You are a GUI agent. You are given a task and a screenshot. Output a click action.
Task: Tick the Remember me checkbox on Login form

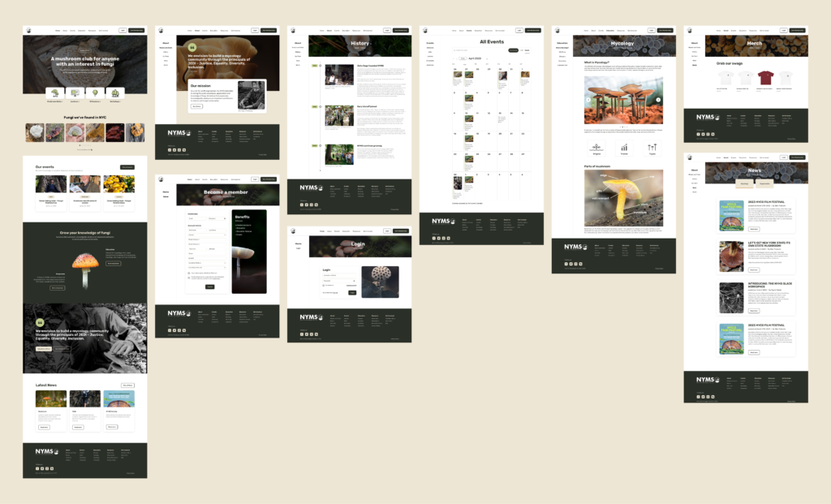click(x=324, y=286)
